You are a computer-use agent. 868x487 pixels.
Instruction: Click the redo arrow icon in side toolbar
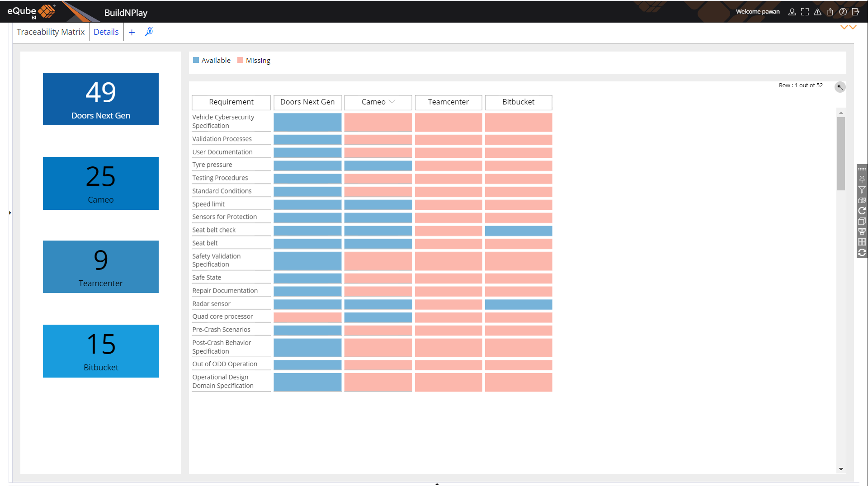pos(862,211)
